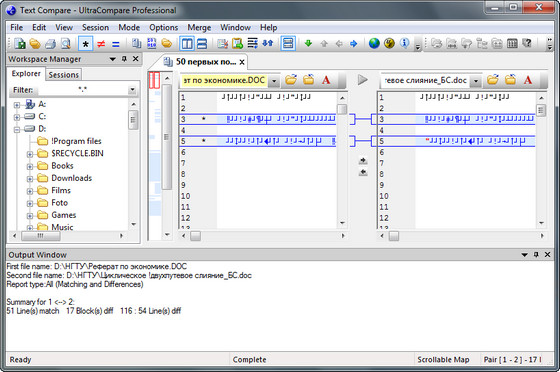Click the save-merge green toolbar icon
Screen dimensions: 560x372
(x=237, y=44)
